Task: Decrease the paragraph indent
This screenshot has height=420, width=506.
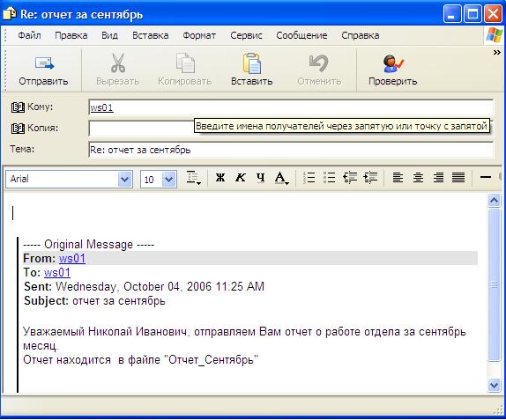Action: [350, 178]
